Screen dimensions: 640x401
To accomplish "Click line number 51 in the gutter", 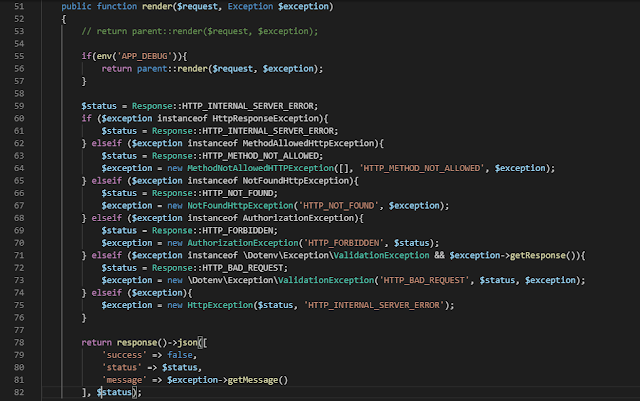I will [x=19, y=7].
